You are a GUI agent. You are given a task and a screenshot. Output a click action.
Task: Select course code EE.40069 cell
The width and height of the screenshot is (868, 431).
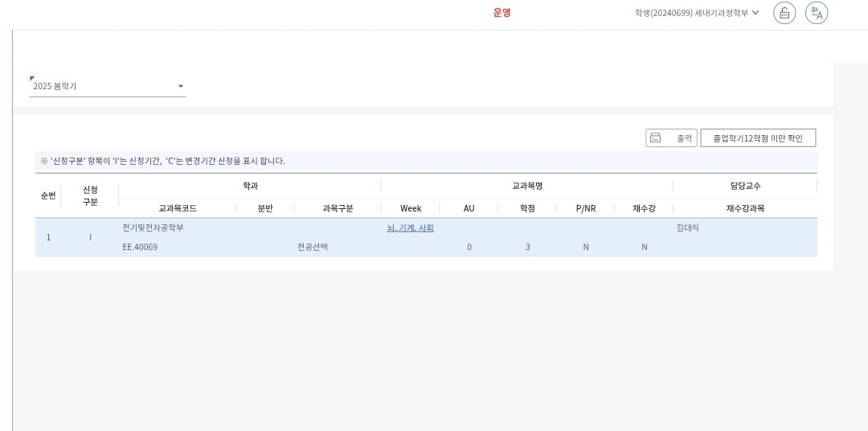[x=140, y=247]
